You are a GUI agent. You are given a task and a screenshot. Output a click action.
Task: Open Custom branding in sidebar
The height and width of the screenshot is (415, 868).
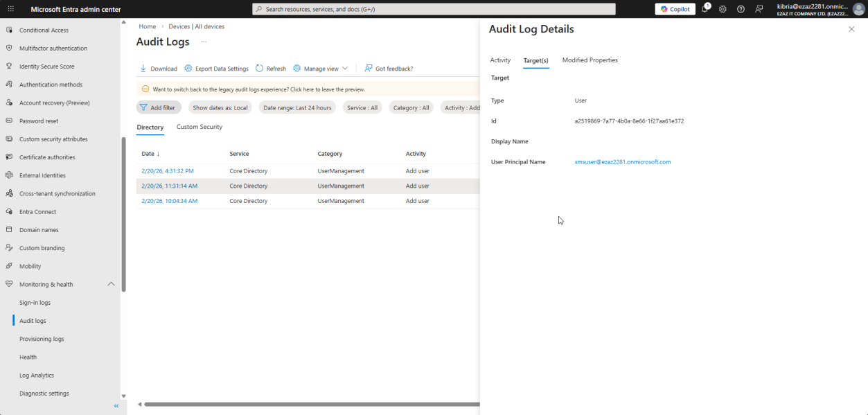pyautogui.click(x=42, y=248)
